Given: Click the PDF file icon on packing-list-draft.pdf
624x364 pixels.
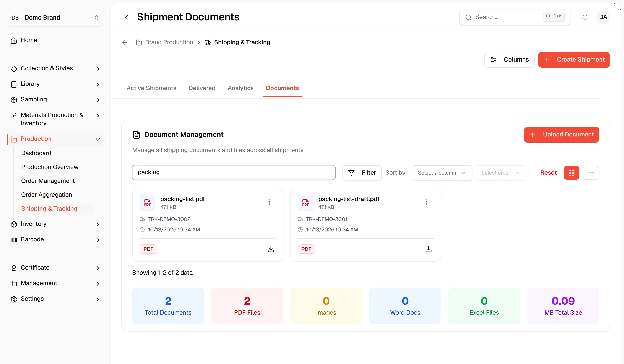Looking at the screenshot, I should click(305, 203).
